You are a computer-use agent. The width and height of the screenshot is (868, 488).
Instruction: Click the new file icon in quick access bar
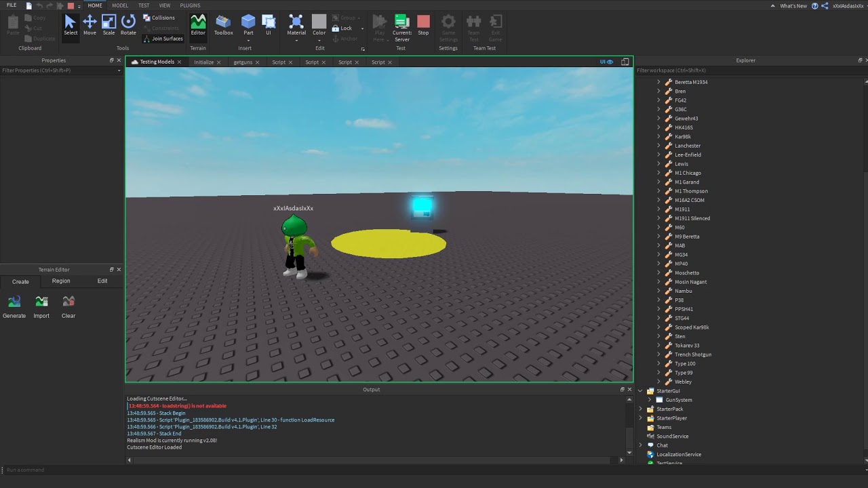[29, 5]
